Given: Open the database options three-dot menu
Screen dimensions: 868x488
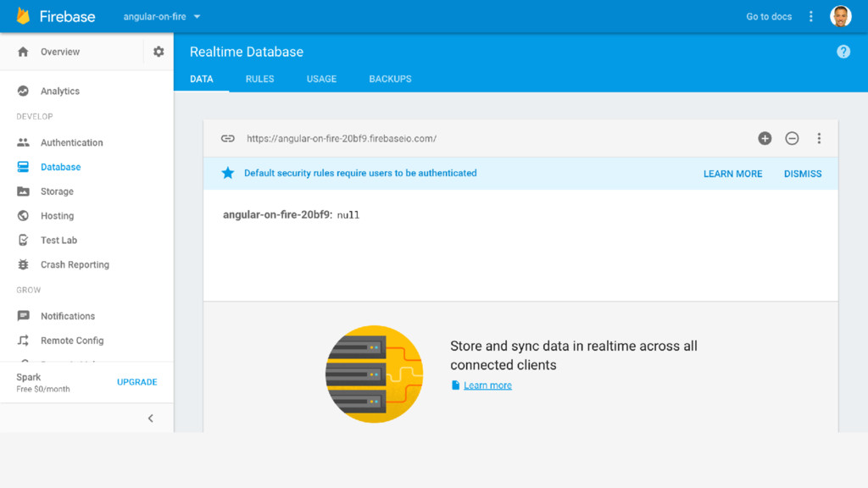Looking at the screenshot, I should coord(819,138).
